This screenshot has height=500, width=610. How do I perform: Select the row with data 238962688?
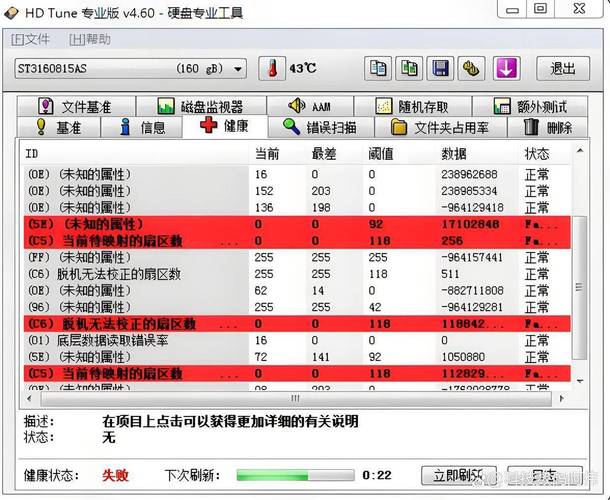pos(297,174)
